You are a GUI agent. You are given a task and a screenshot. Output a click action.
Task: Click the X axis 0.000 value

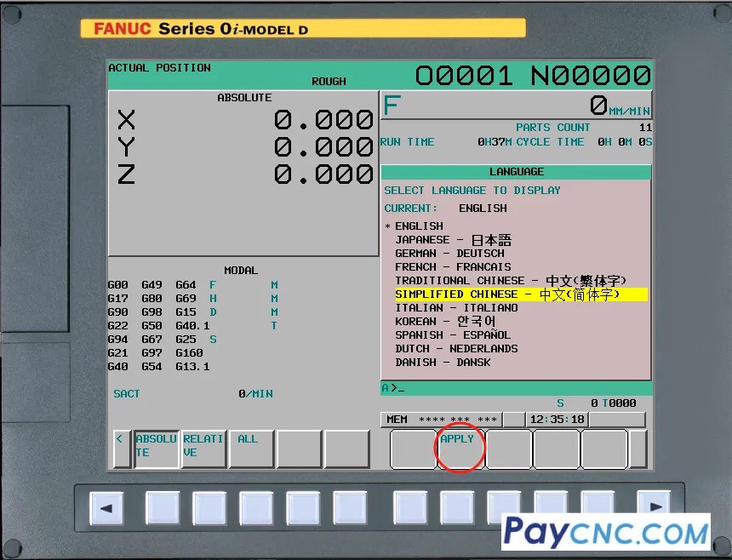pyautogui.click(x=323, y=120)
